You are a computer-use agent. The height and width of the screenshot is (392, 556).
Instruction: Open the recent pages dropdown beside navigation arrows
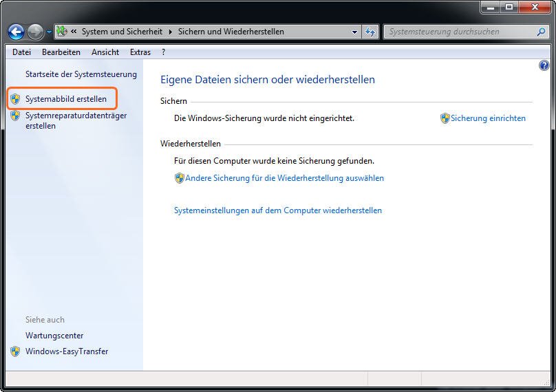click(x=49, y=32)
